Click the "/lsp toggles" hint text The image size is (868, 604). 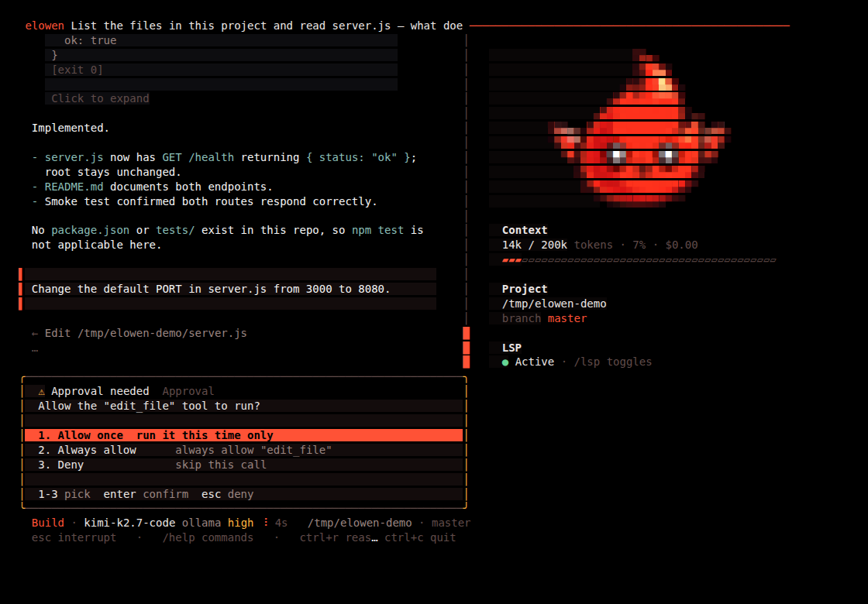[613, 362]
